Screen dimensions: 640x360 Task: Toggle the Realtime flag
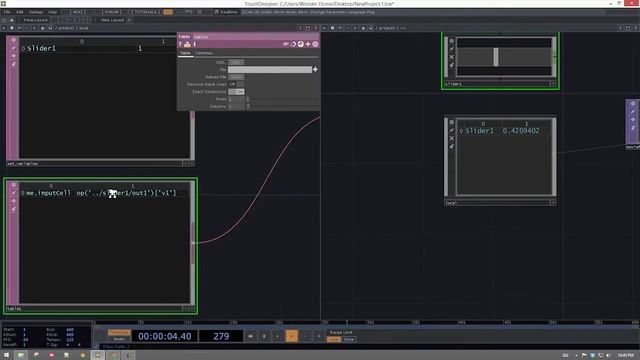click(226, 12)
